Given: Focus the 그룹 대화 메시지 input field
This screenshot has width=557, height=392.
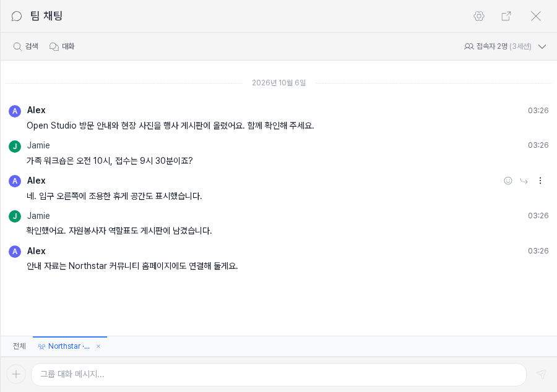Looking at the screenshot, I should (278, 374).
